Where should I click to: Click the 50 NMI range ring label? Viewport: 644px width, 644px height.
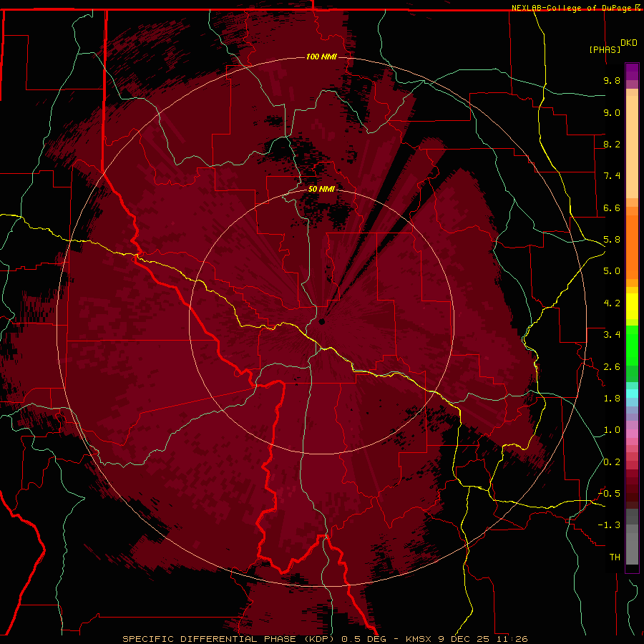(321, 189)
